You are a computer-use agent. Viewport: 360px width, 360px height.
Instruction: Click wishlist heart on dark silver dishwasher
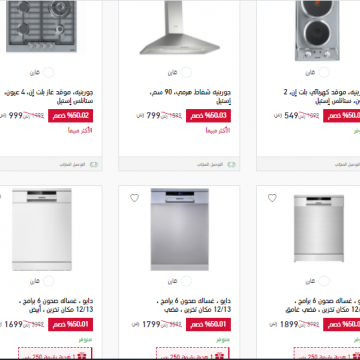click(272, 198)
